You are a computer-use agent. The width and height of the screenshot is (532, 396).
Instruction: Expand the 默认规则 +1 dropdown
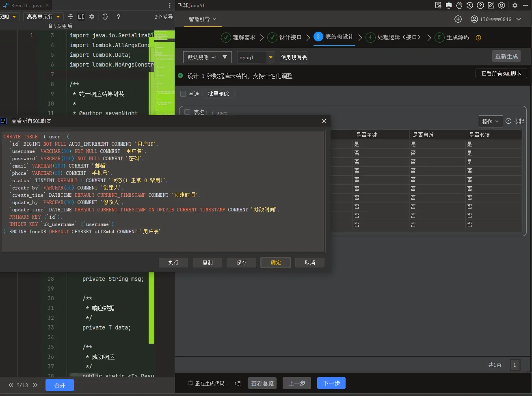click(208, 57)
